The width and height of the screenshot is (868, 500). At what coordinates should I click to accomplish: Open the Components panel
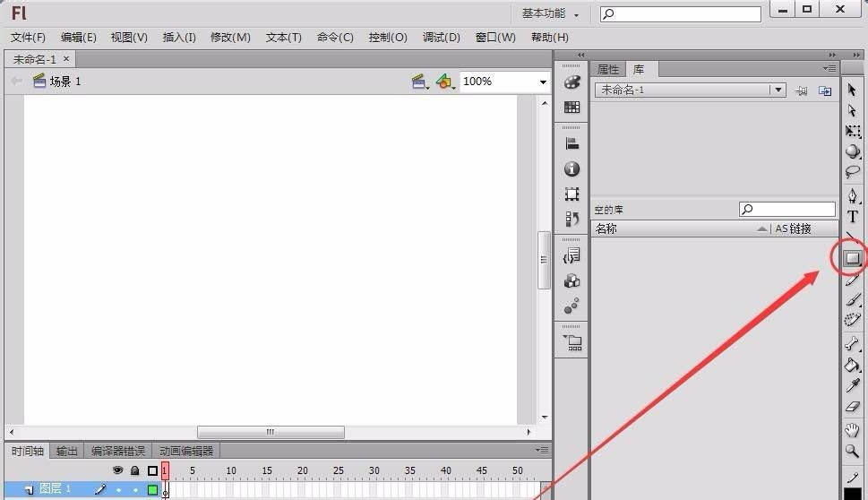572,280
